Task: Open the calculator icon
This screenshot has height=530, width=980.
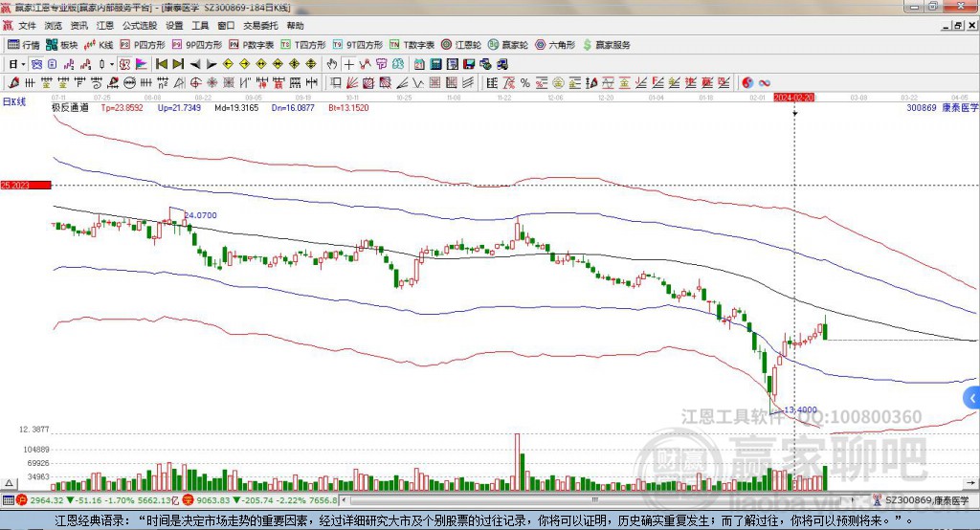Action: [435, 64]
